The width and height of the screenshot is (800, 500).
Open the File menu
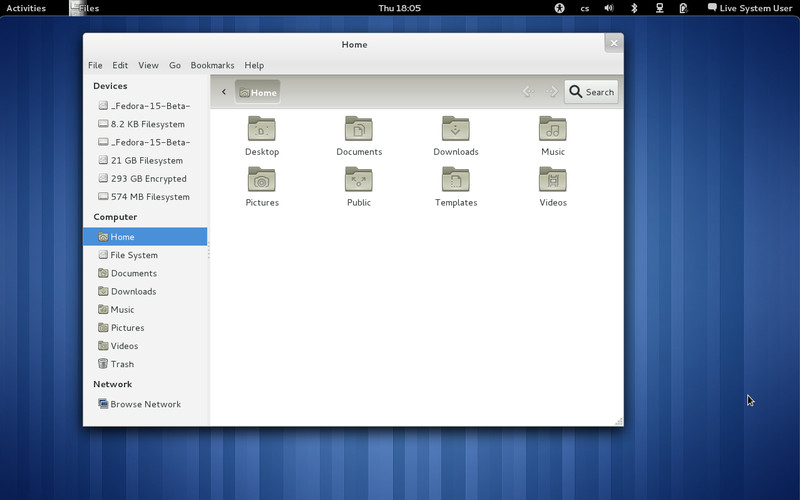[x=95, y=65]
